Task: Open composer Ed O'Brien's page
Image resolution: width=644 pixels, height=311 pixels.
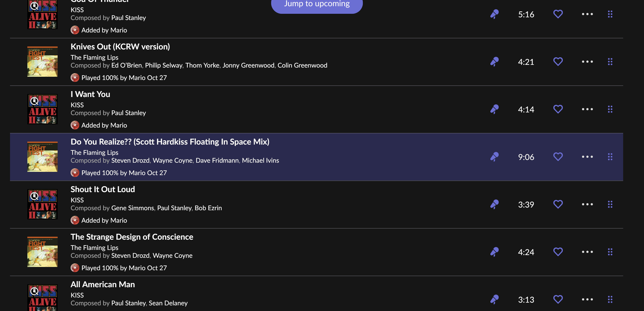Action: tap(127, 65)
